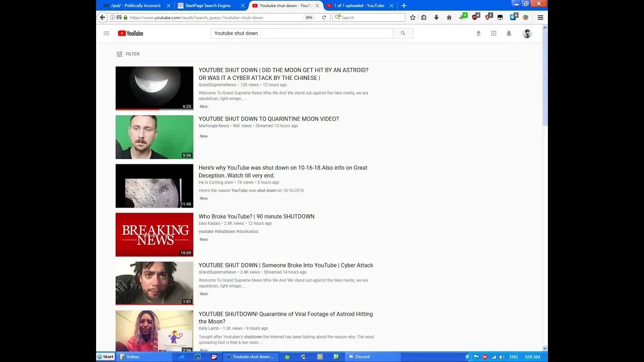Bookmark this page with the star icon
The width and height of the screenshot is (644, 362).
[413, 17]
